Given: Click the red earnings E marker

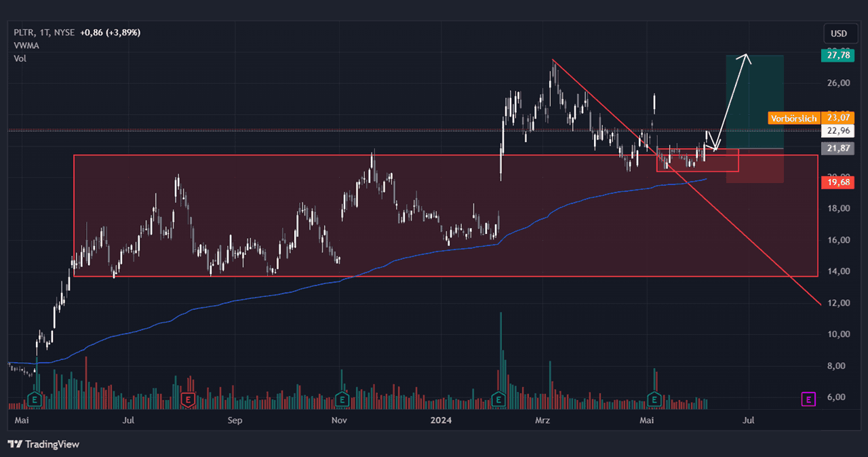Looking at the screenshot, I should tap(188, 400).
